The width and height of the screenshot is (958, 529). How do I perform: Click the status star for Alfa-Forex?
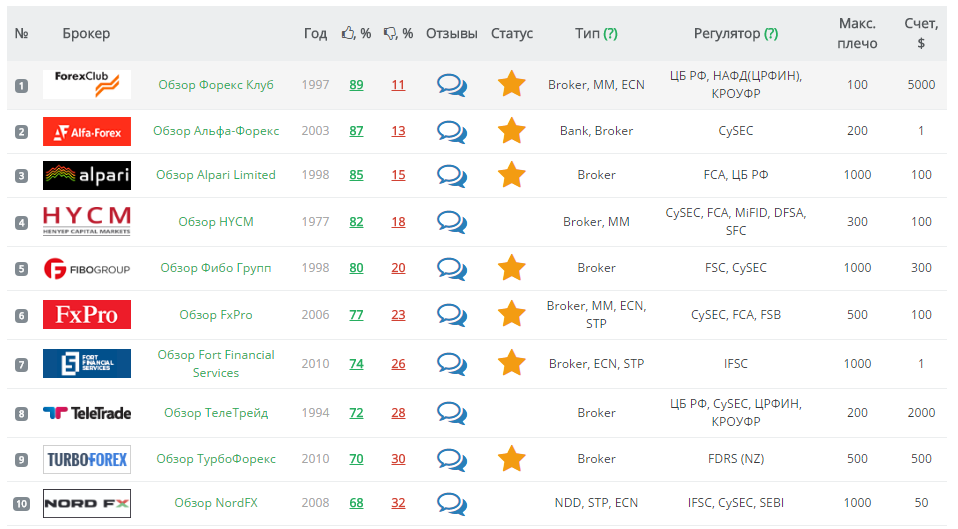[512, 131]
